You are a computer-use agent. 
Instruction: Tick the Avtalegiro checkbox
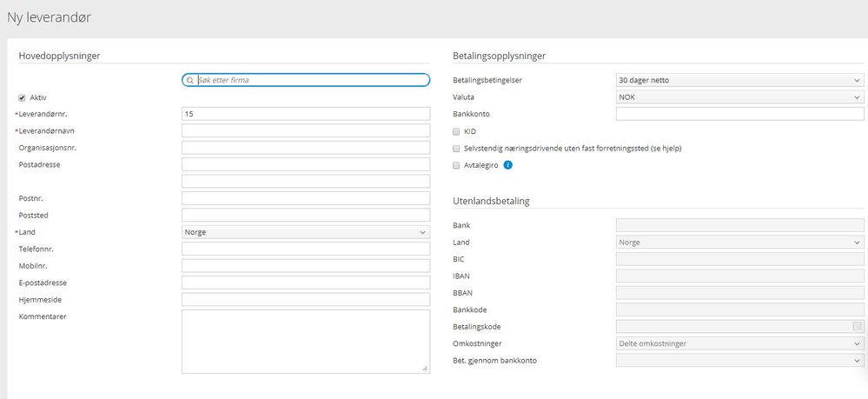(457, 165)
